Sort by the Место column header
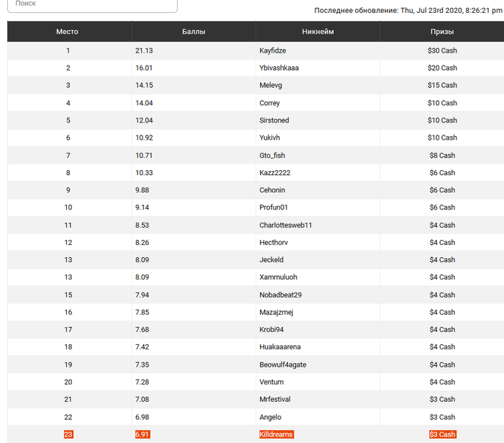Screen dimensions: 504x443 coord(68,32)
